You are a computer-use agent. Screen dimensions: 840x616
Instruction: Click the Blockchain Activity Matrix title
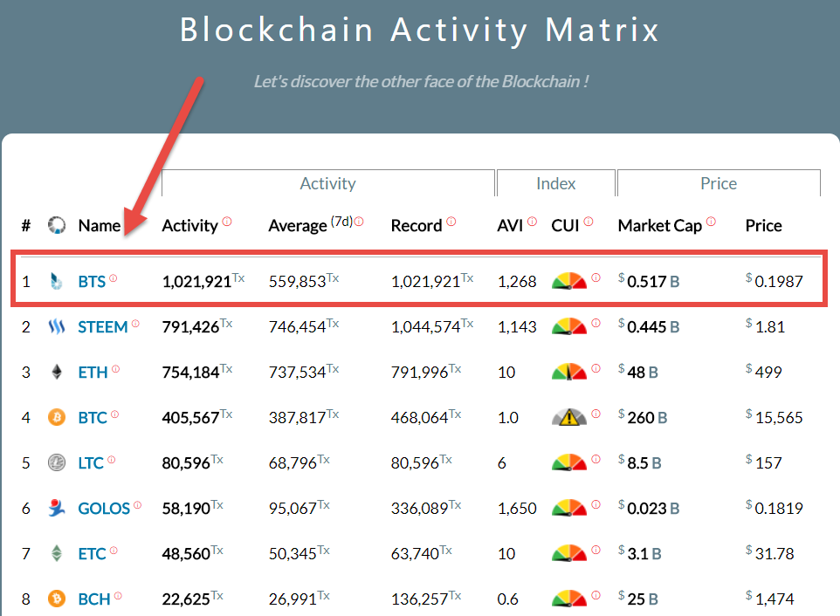point(419,30)
